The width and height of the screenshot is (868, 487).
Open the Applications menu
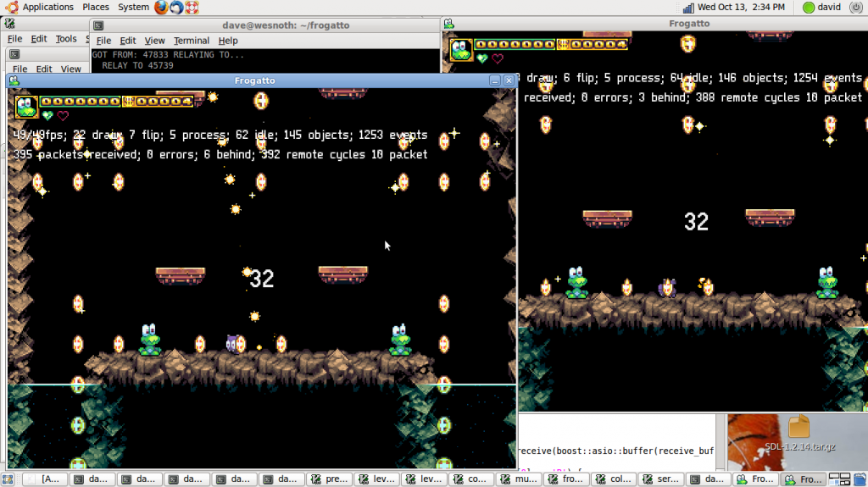tap(47, 7)
